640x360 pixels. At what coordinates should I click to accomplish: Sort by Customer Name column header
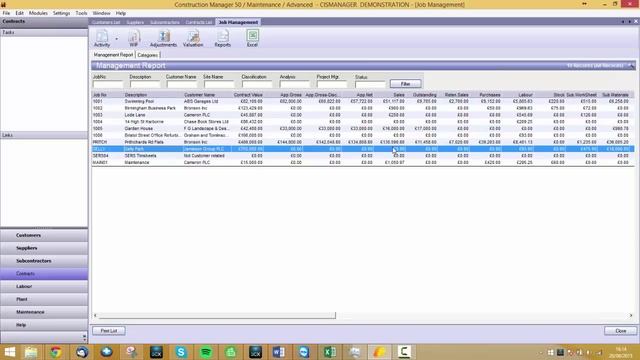point(199,95)
